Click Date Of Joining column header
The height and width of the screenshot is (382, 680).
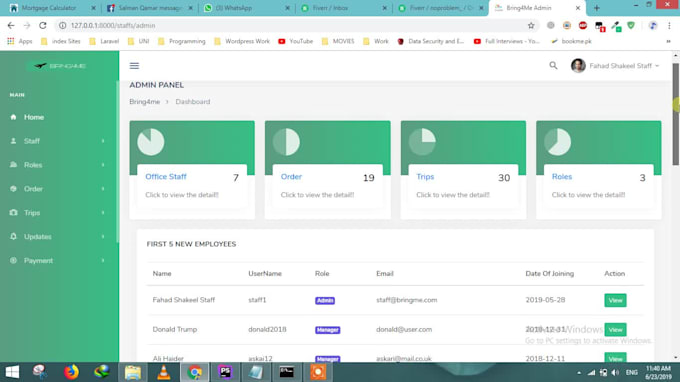(x=549, y=274)
